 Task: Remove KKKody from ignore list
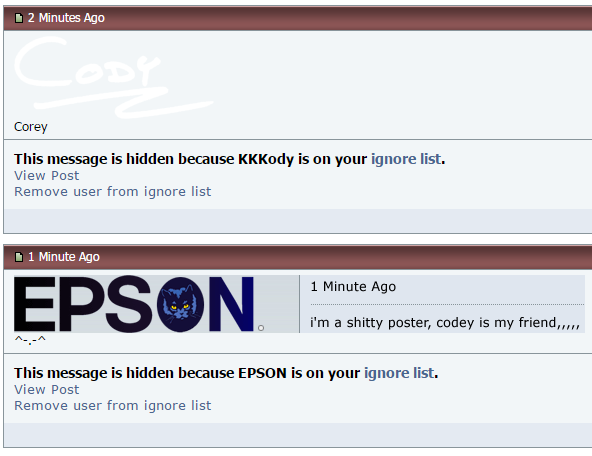[113, 191]
